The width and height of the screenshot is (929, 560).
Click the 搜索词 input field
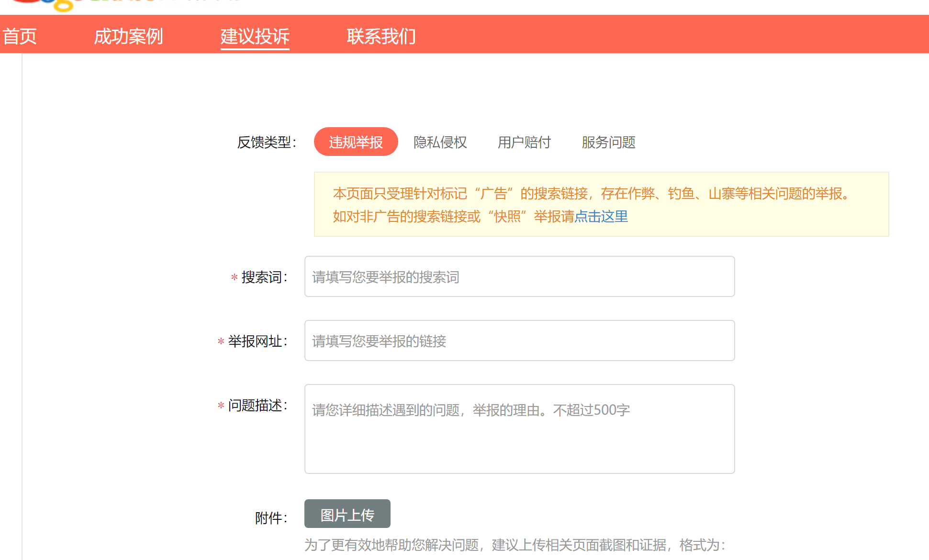pyautogui.click(x=519, y=276)
